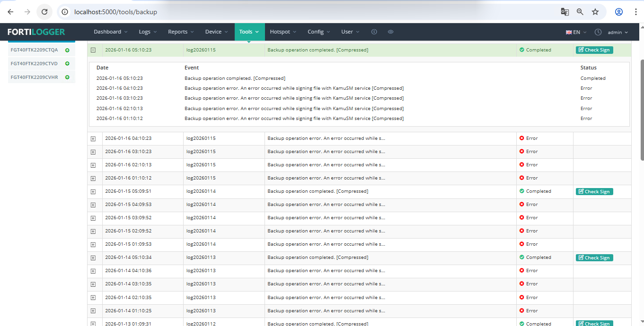Open the Hotspot menu

coord(283,32)
